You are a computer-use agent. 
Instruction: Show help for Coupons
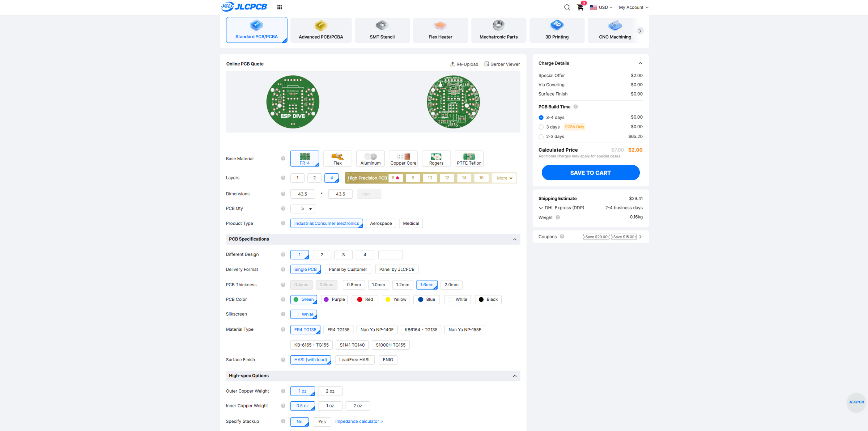tap(562, 237)
